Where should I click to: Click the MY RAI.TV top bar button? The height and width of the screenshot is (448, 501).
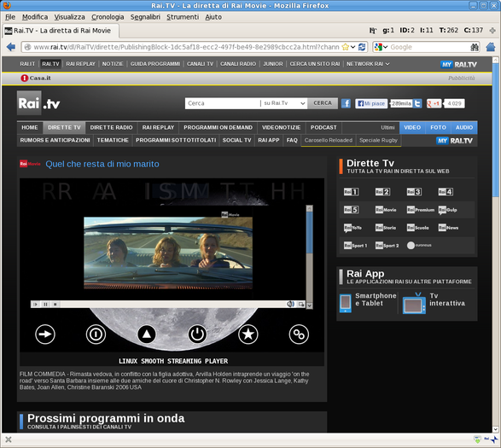pyautogui.click(x=458, y=64)
